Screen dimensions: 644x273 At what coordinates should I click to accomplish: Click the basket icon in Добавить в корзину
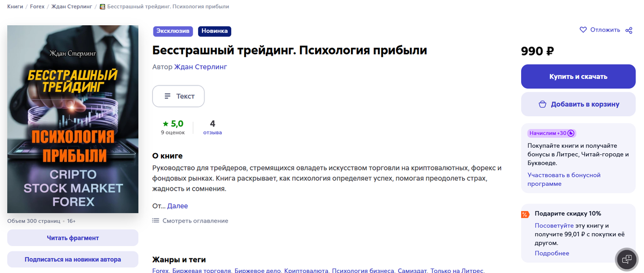coord(543,104)
